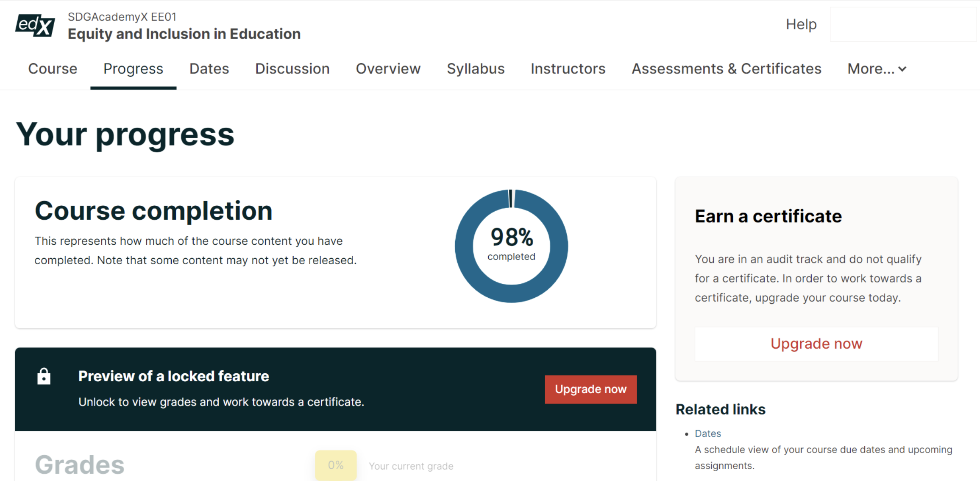Go to the Overview tab
The image size is (980, 481).
tap(388, 69)
